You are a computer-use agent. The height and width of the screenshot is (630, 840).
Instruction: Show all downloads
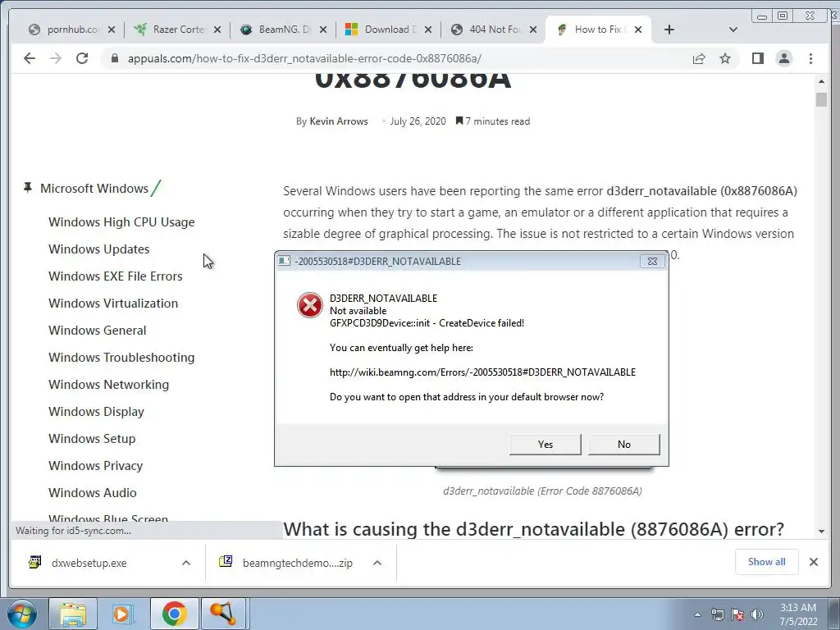pos(767,562)
